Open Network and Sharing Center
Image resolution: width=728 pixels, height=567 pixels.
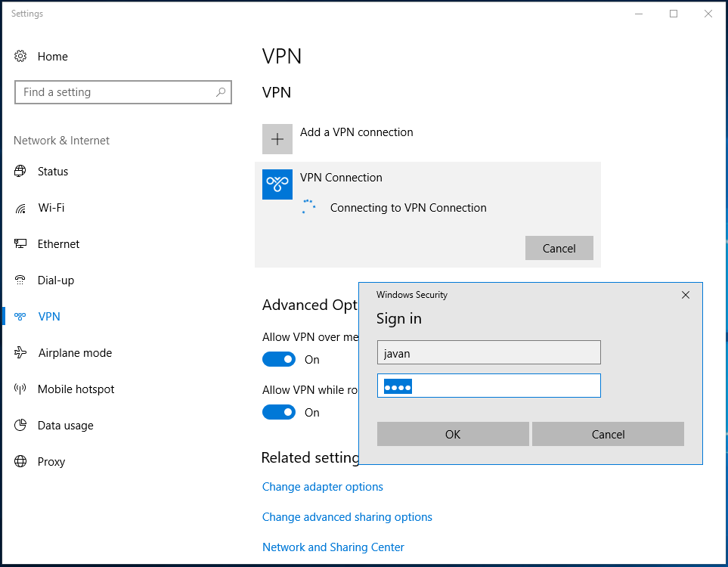(x=333, y=547)
